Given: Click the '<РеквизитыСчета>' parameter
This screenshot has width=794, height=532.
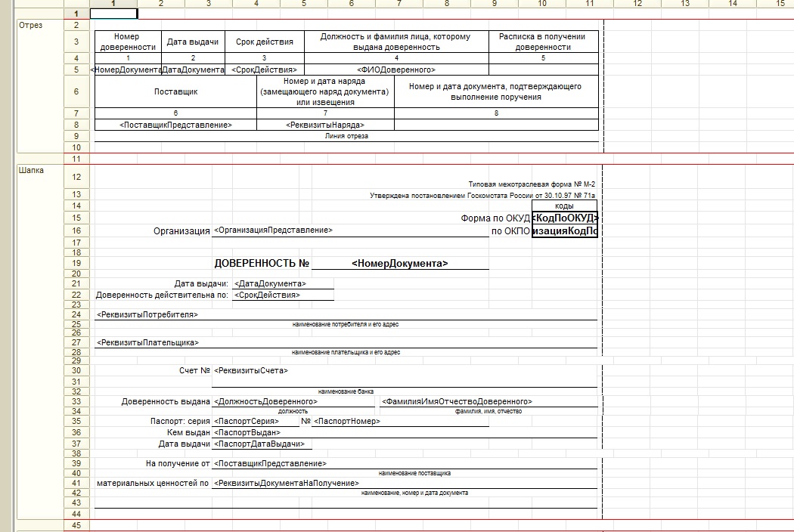Looking at the screenshot, I should point(251,370).
